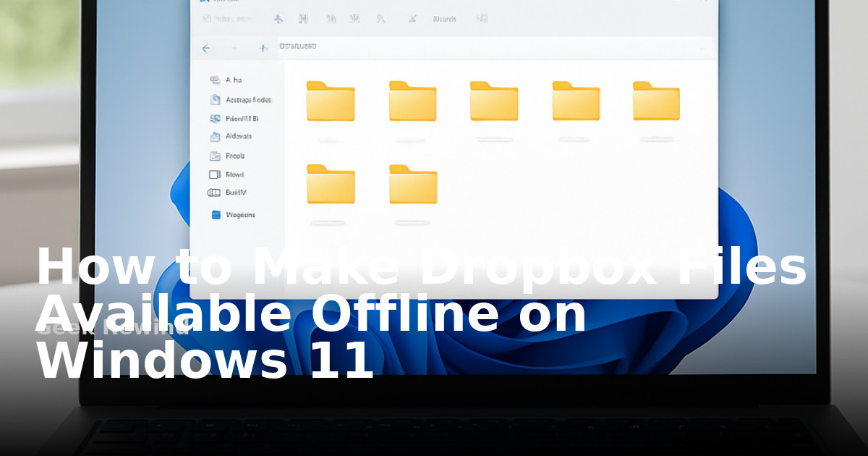
Task: Select the "BuritM" drive entry
Action: [227, 193]
